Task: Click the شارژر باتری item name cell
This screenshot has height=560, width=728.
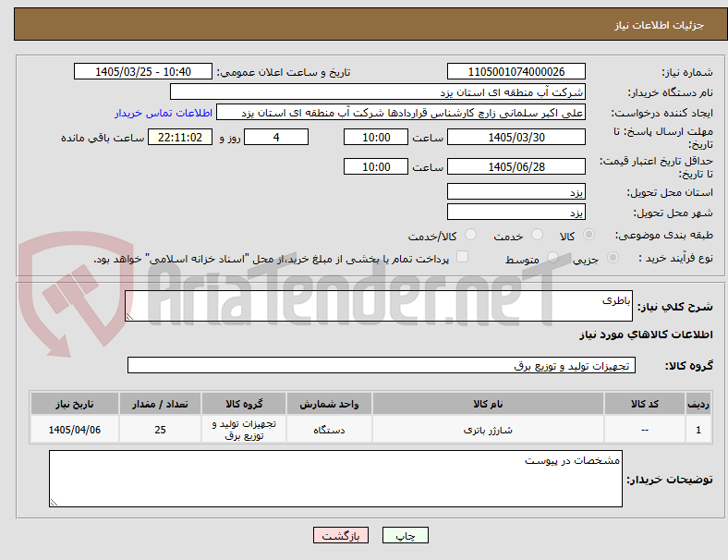Action: (x=488, y=430)
